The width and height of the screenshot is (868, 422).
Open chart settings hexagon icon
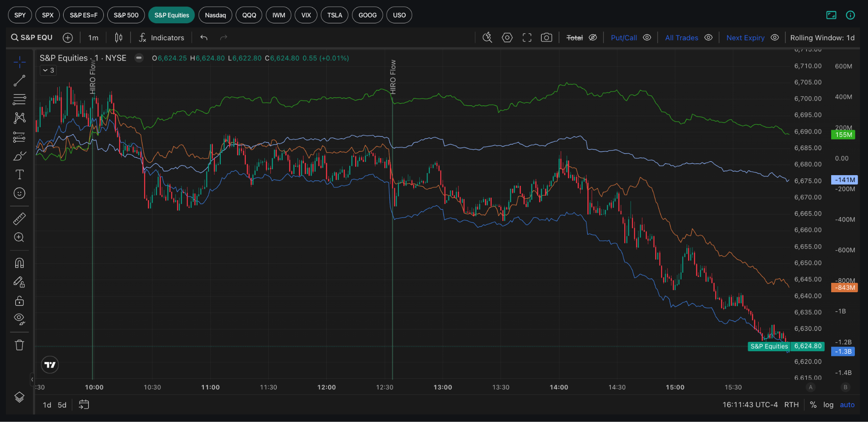tap(507, 38)
